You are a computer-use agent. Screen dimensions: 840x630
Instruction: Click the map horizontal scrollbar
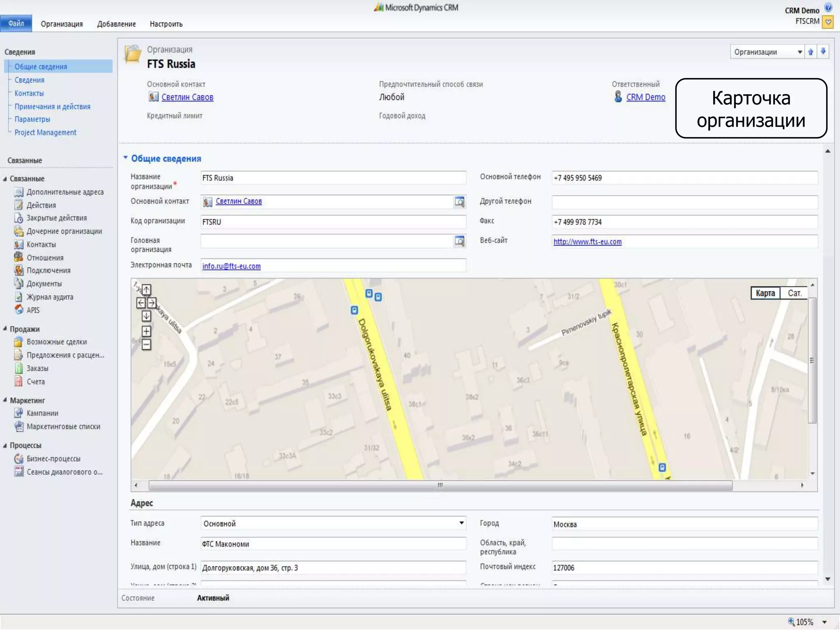click(x=440, y=486)
